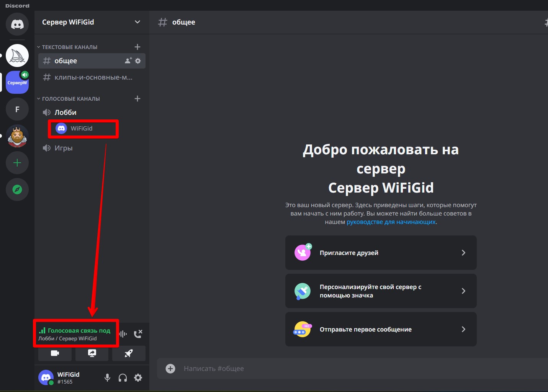
Task: Click chevron on Отправьте первое сообщение card
Action: [463, 329]
